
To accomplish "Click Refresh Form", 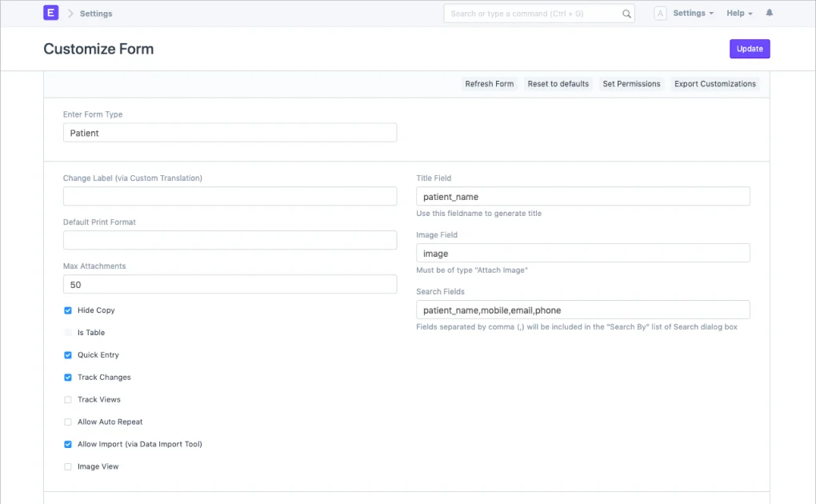I will tap(489, 83).
